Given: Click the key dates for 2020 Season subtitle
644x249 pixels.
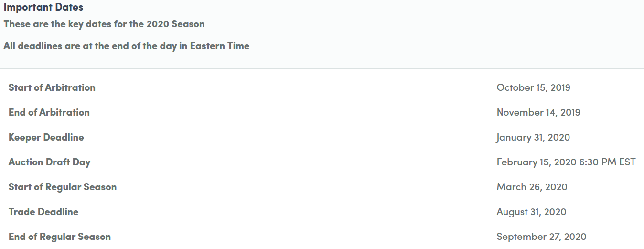Looking at the screenshot, I should point(104,24).
